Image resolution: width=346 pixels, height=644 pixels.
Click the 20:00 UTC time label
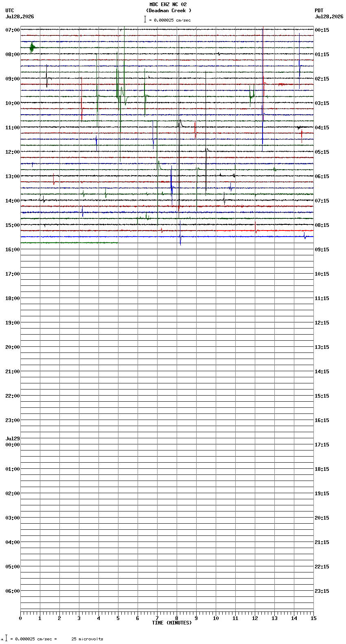coord(13,347)
